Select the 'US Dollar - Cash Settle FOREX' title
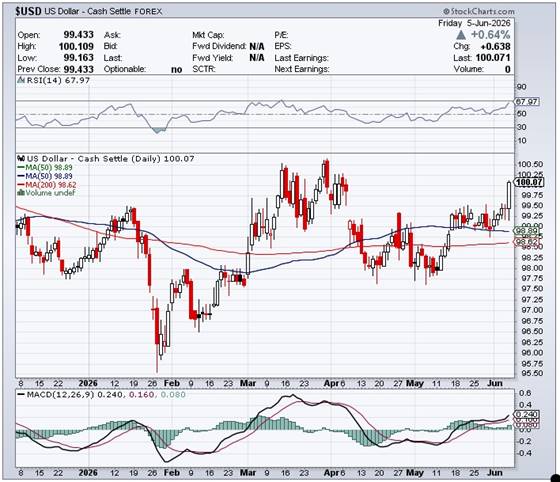 tap(103, 11)
